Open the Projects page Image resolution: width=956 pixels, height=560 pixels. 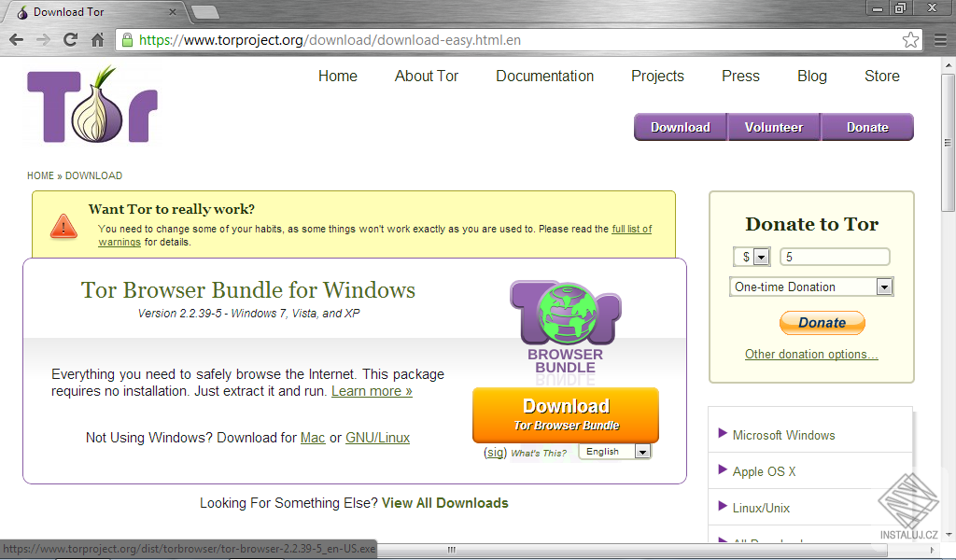pyautogui.click(x=657, y=77)
